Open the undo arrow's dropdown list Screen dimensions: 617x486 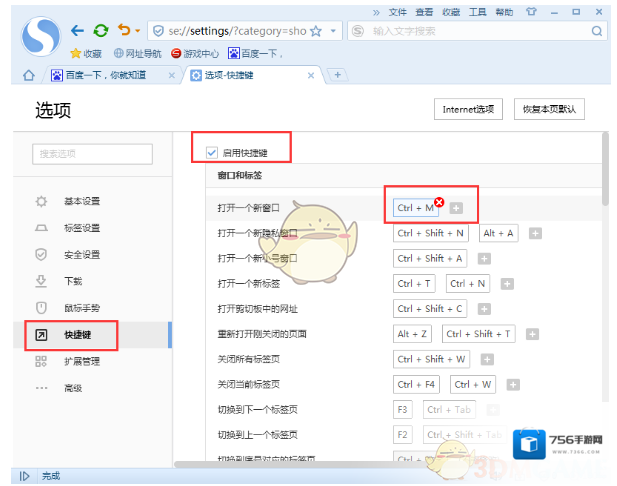click(137, 32)
